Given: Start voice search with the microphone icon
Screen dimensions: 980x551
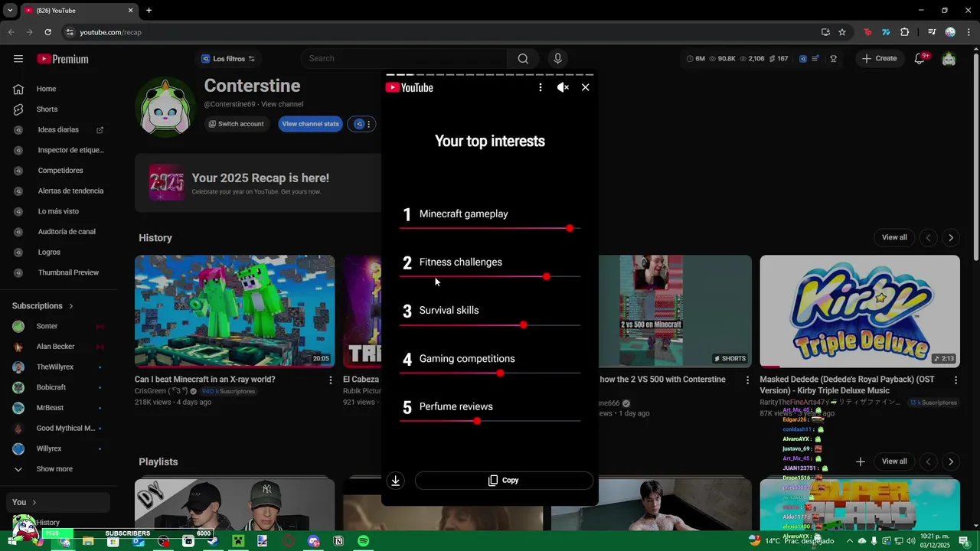Looking at the screenshot, I should click(x=557, y=59).
